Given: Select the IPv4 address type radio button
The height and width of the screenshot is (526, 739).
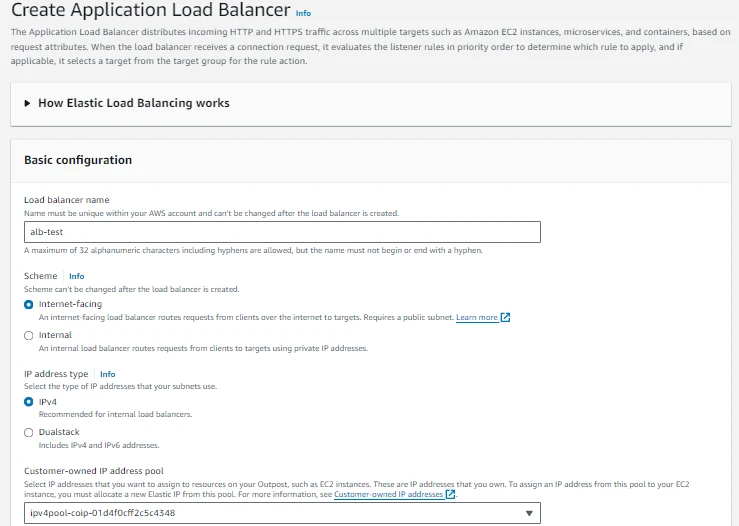Looking at the screenshot, I should pyautogui.click(x=29, y=402).
